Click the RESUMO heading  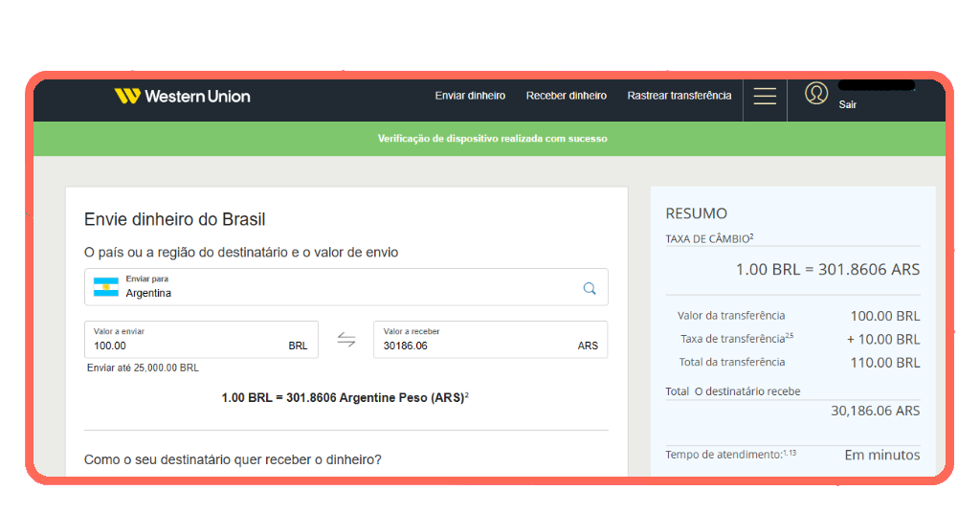coord(697,213)
